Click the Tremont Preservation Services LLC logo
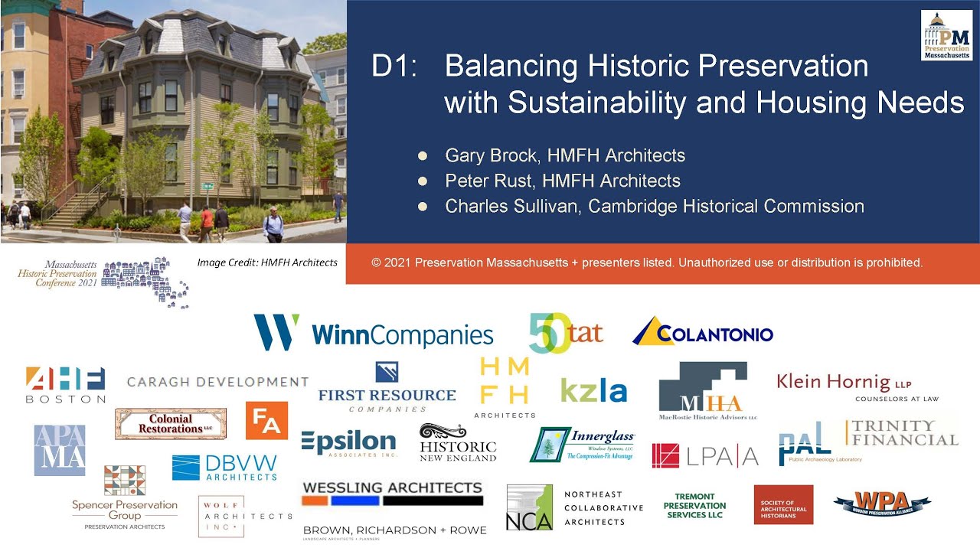980x551 pixels. pos(694,505)
